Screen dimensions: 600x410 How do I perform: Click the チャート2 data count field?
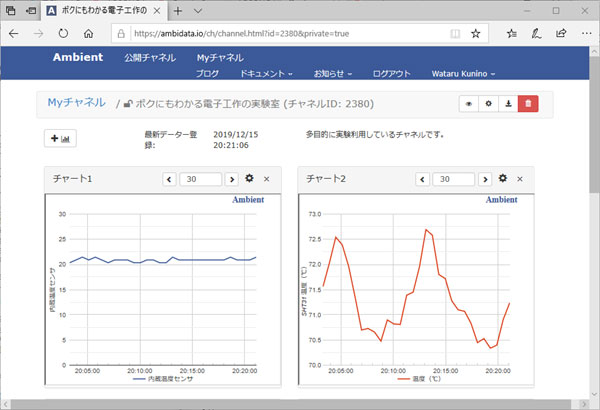tap(454, 179)
